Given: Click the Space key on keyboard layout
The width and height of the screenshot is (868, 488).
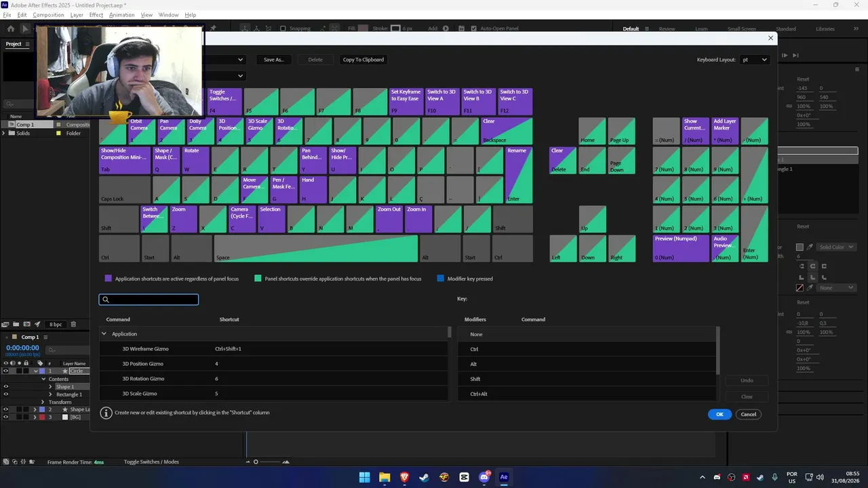Looking at the screenshot, I should [316, 249].
